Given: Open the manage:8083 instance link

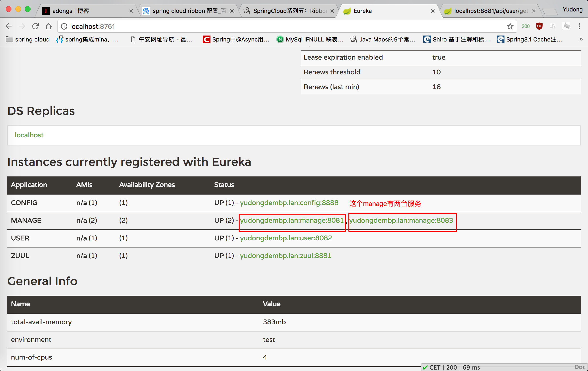Looking at the screenshot, I should click(401, 220).
